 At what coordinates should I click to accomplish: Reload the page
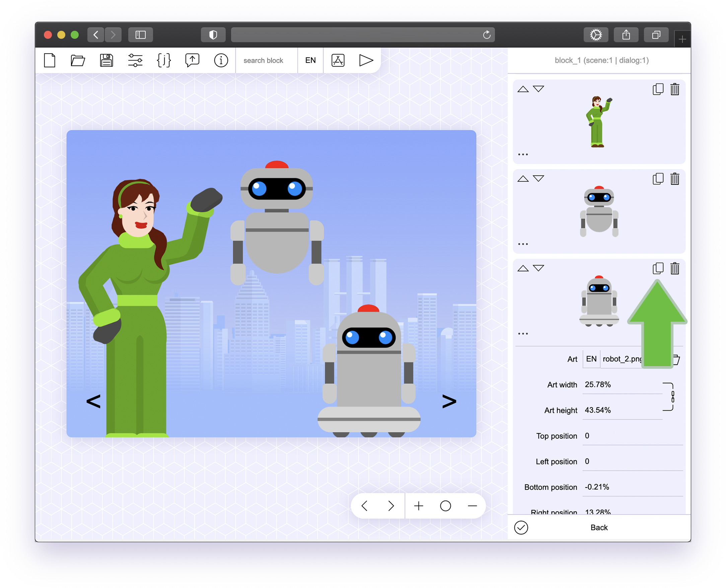pos(487,35)
